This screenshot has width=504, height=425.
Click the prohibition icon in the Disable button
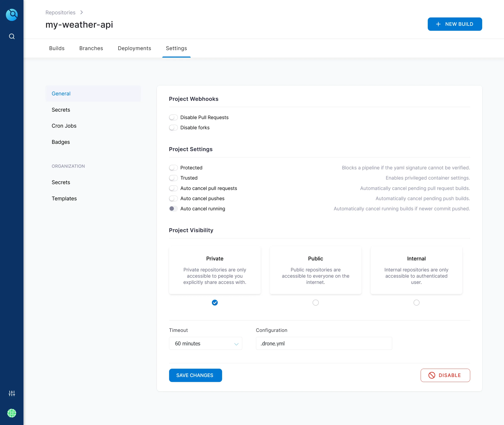(432, 375)
